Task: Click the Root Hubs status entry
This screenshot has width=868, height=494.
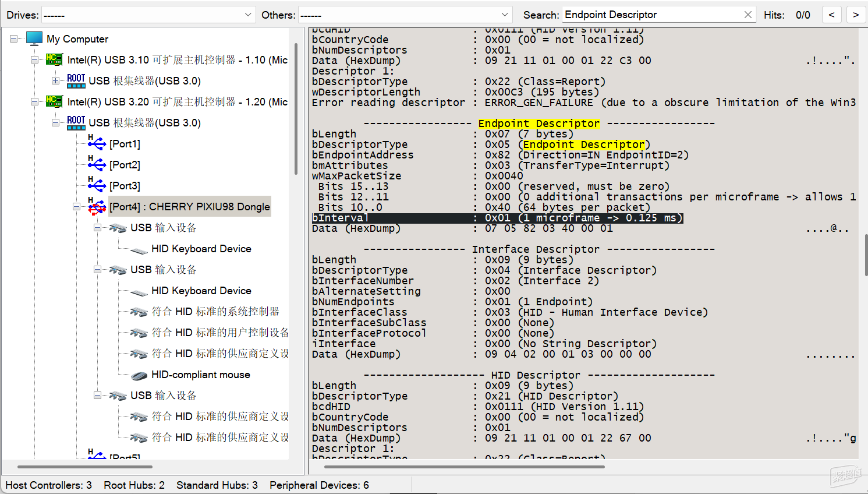Action: [x=134, y=485]
